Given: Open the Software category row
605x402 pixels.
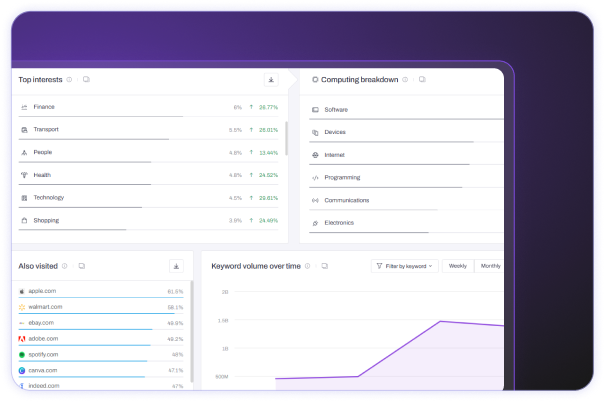Looking at the screenshot, I should pyautogui.click(x=406, y=110).
